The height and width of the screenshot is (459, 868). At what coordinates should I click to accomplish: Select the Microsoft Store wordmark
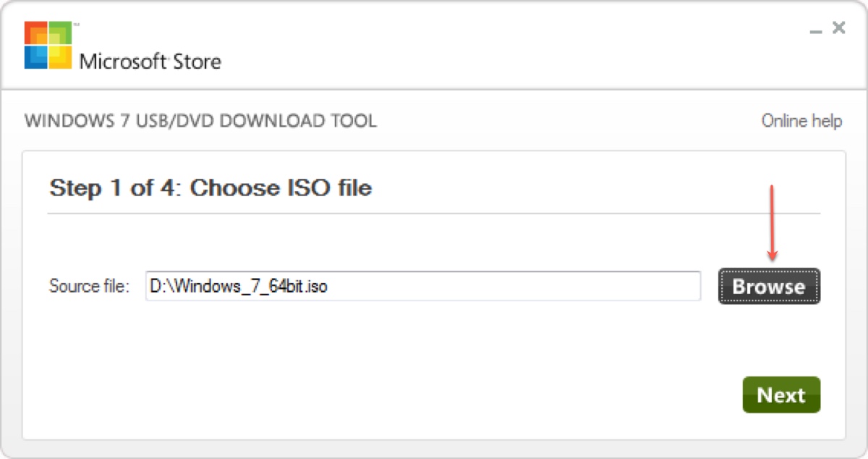click(x=150, y=62)
